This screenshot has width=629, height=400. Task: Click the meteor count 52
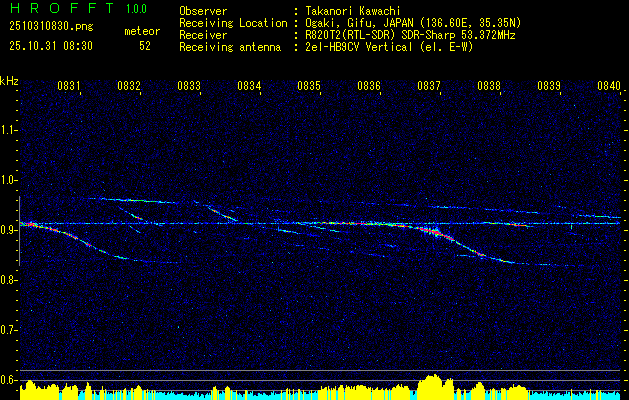(145, 46)
